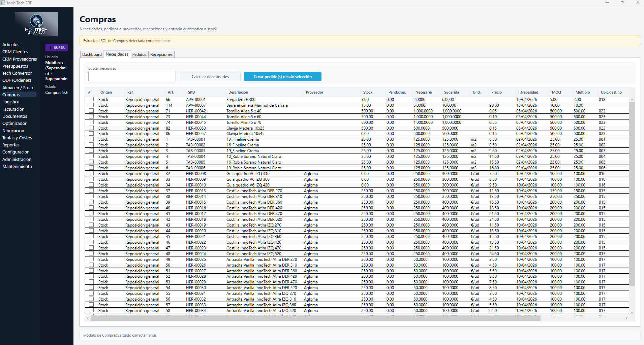
Task: Click the MobiTech ERP title bar icon
Action: tap(3, 3)
